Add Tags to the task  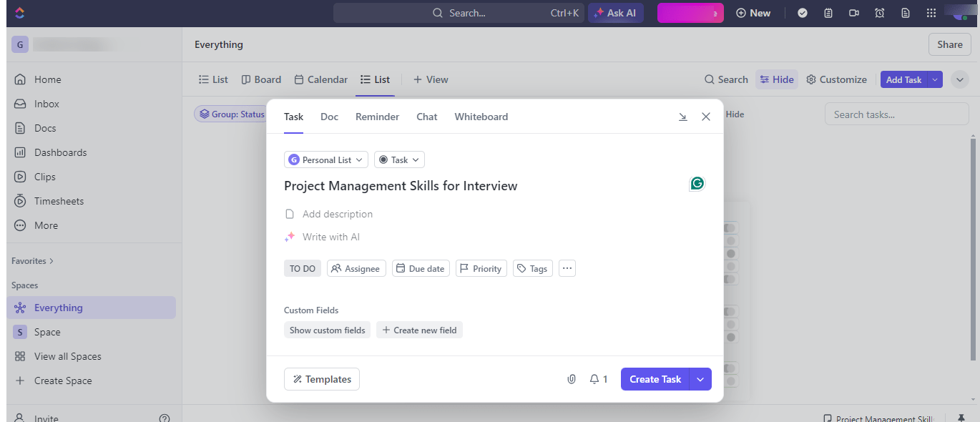(x=533, y=268)
